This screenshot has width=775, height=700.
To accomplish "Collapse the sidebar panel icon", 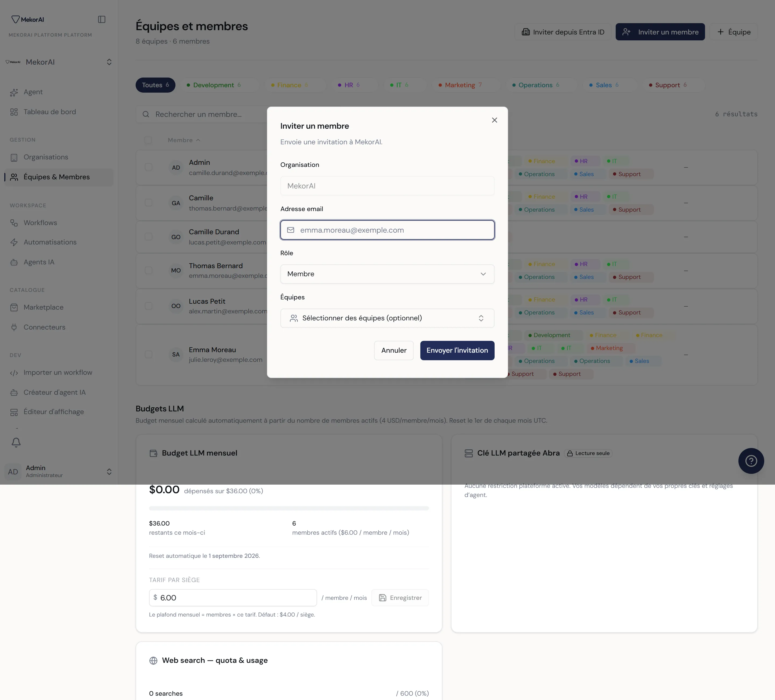I will click(x=101, y=19).
